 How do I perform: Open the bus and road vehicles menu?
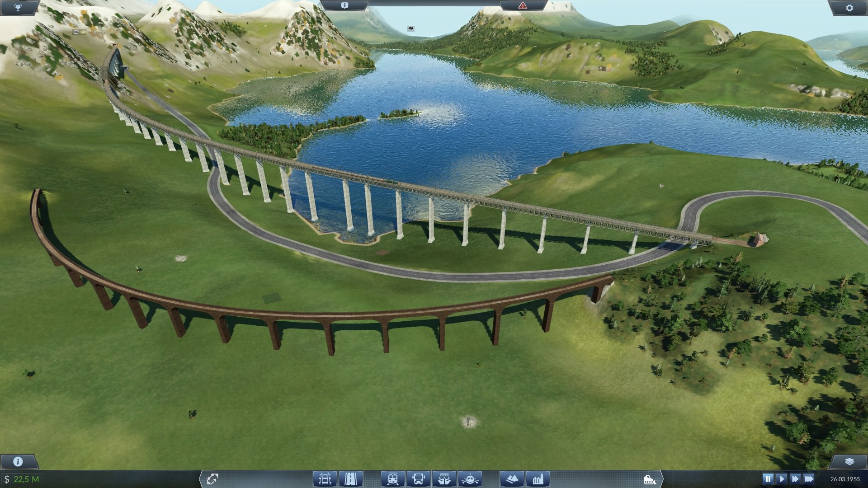point(418,479)
